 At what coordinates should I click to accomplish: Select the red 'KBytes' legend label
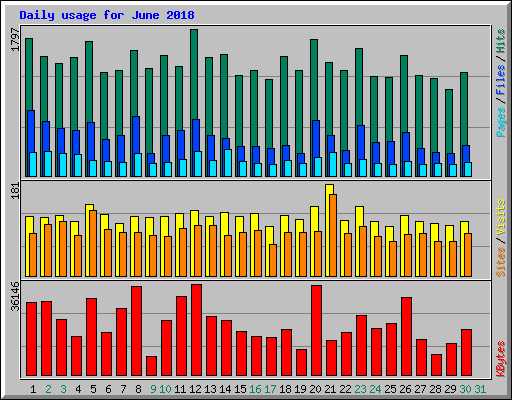click(x=501, y=359)
